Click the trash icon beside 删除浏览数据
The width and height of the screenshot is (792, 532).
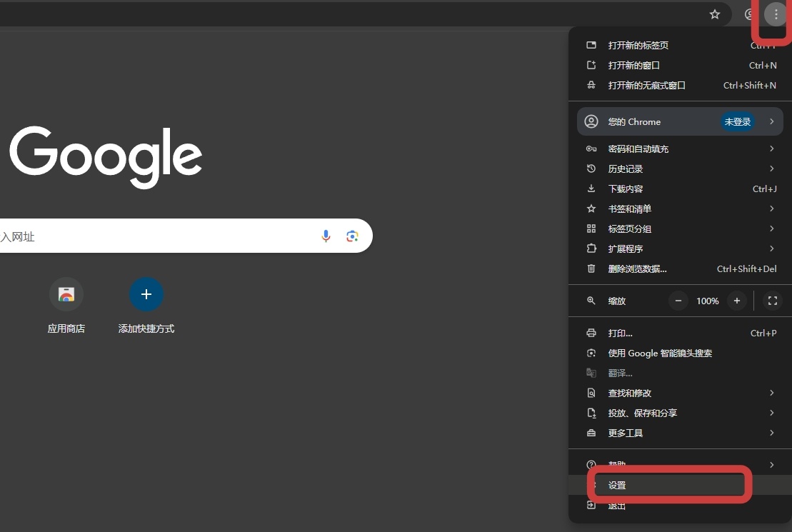pyautogui.click(x=591, y=268)
